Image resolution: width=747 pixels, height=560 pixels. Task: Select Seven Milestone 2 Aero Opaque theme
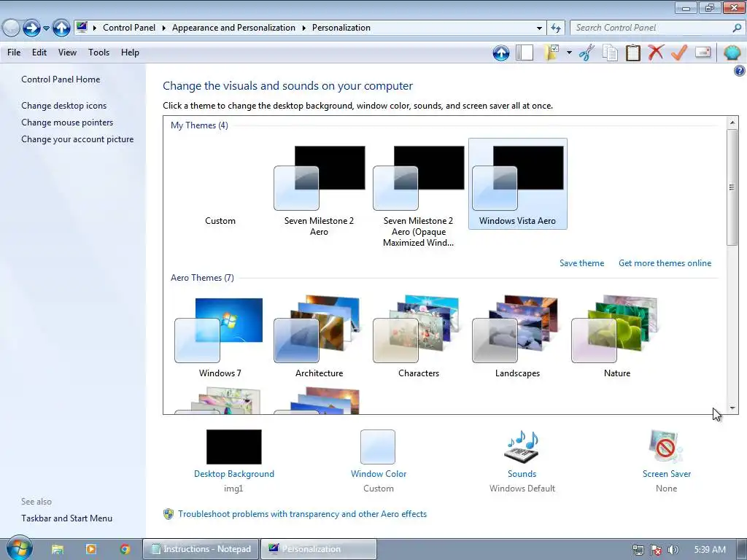pyautogui.click(x=418, y=192)
